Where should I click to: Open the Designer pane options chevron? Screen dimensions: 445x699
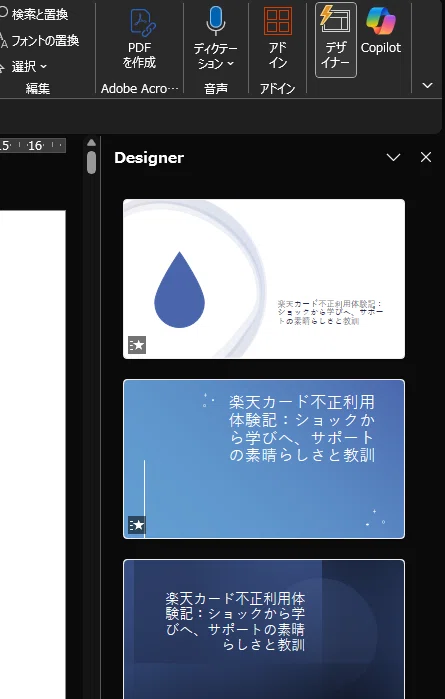pos(393,157)
